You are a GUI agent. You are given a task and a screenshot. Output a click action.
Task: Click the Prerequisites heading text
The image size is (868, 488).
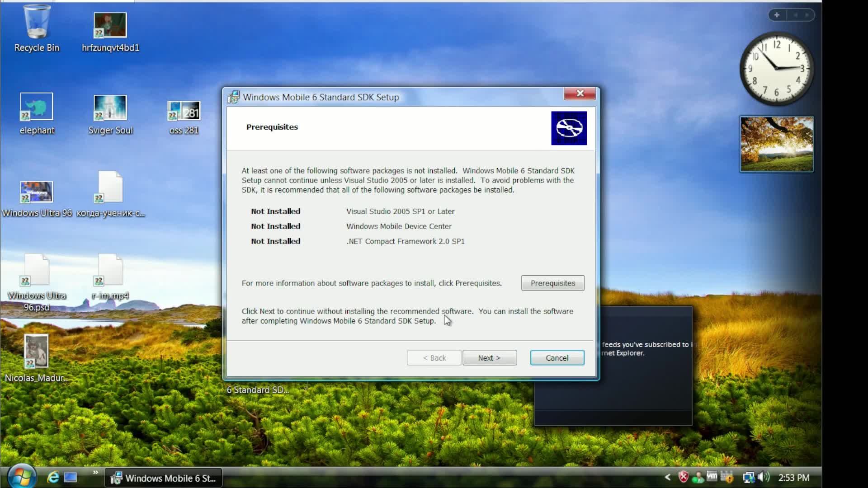272,127
